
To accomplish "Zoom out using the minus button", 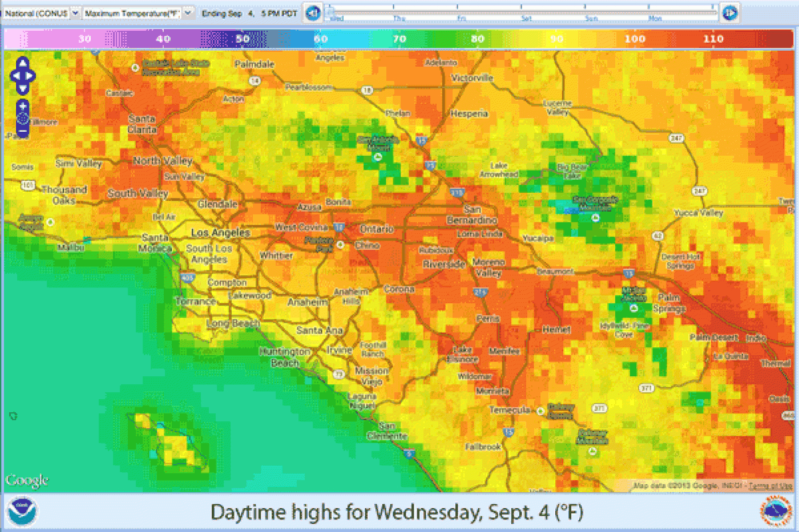I will tap(22, 132).
